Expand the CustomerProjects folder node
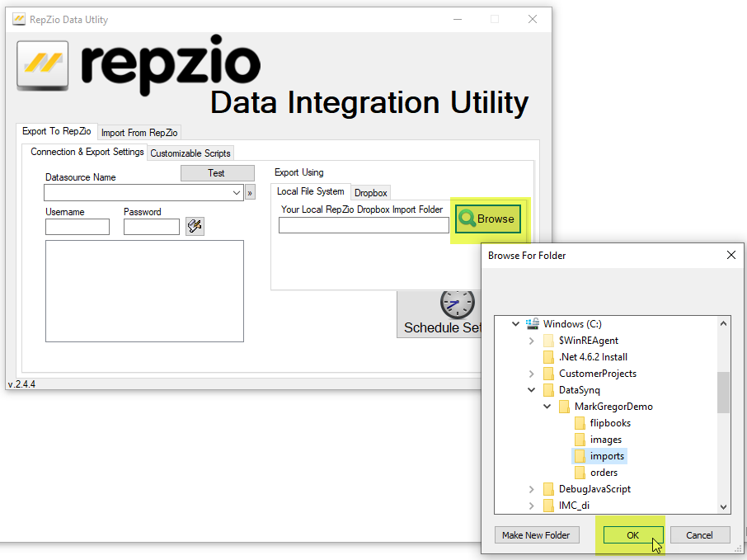Screen dimensions: 747x560 (x=531, y=374)
